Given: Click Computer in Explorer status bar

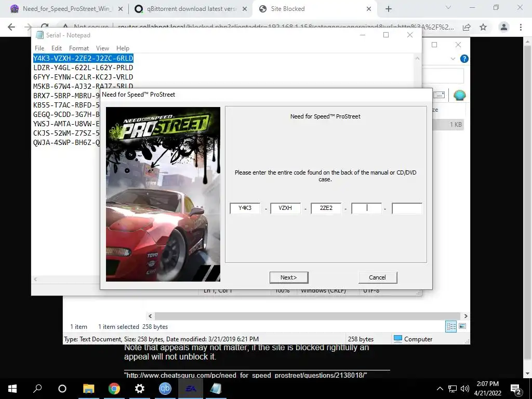Looking at the screenshot, I should click(413, 339).
